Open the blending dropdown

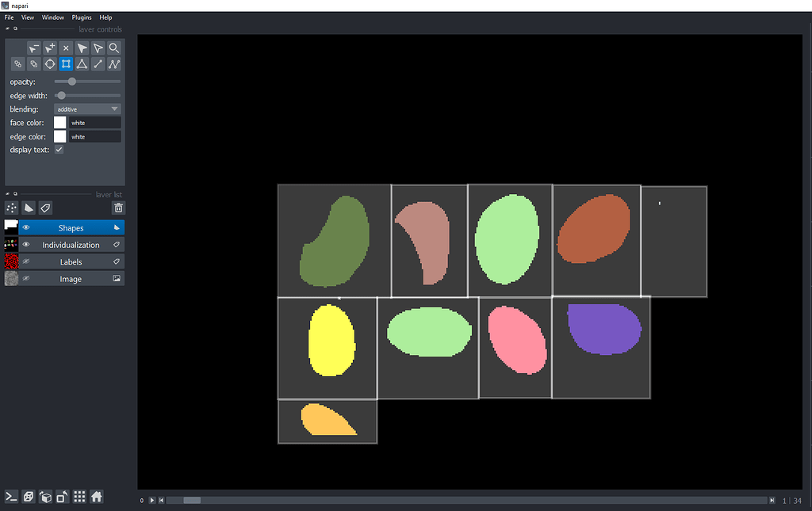pos(87,109)
